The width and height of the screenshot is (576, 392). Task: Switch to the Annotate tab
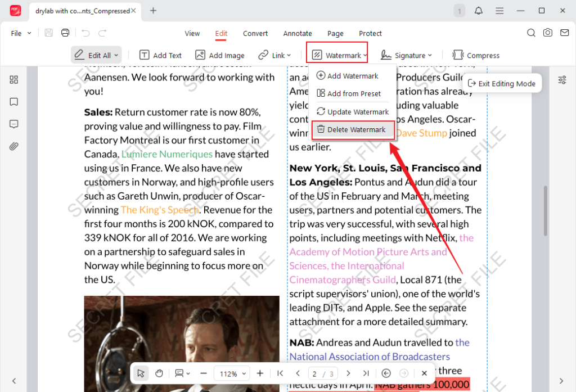tap(297, 33)
